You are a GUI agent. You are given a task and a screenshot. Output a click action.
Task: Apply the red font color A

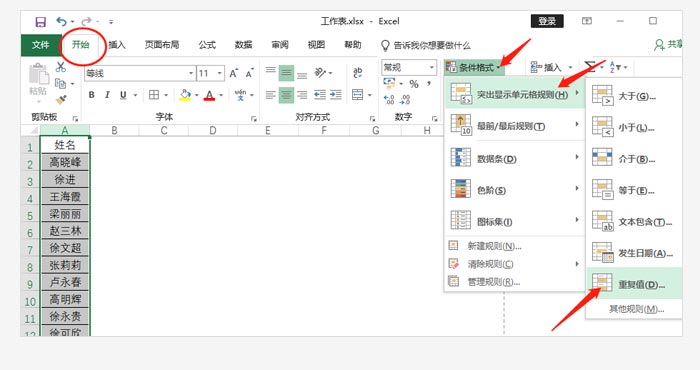(x=209, y=95)
